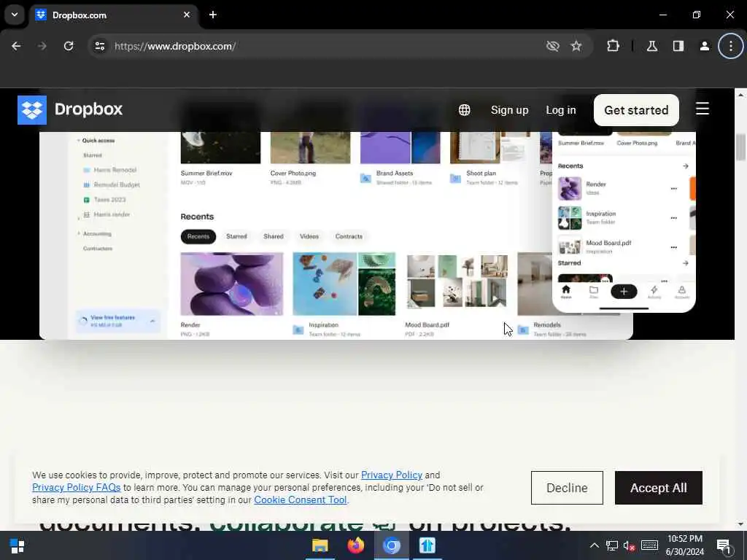Open the Privacy Policy FAQs link
This screenshot has height=560, width=747.
(x=76, y=488)
